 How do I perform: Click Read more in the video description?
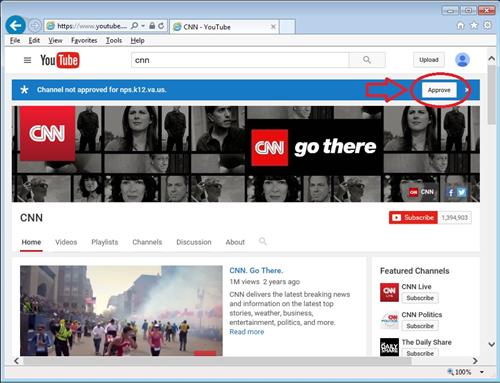point(247,332)
